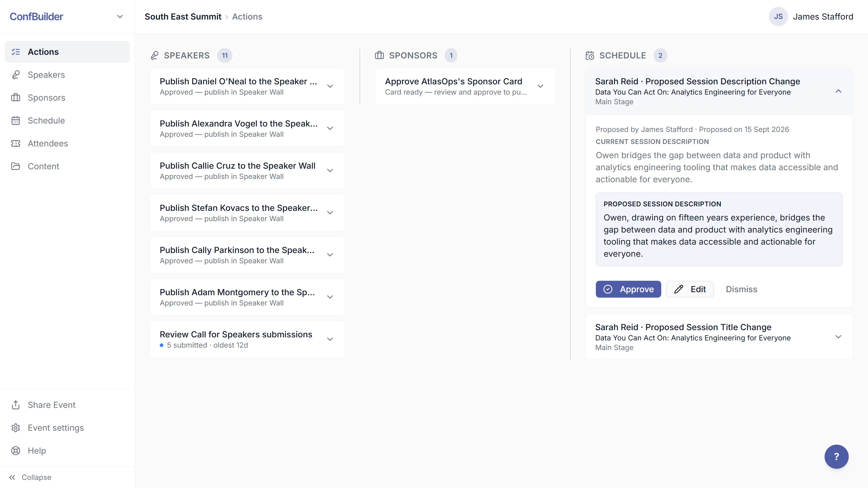Viewport: 868px width, 488px height.
Task: Expand the Publish Cally Parkinson card
Action: (330, 255)
